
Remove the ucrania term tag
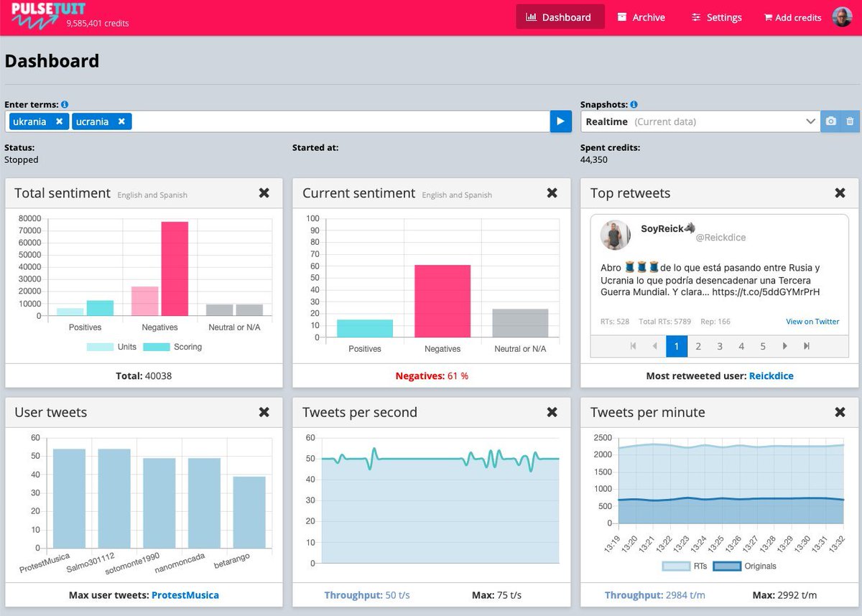[x=121, y=121]
